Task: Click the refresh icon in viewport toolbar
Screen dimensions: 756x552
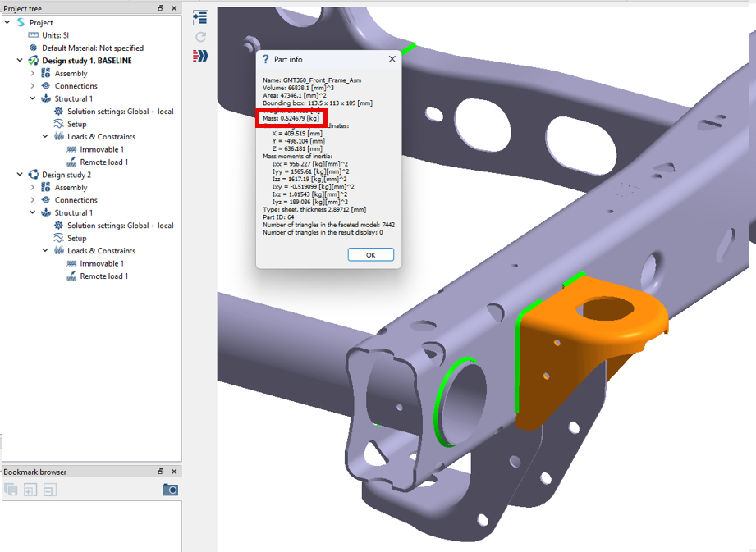Action: [200, 37]
